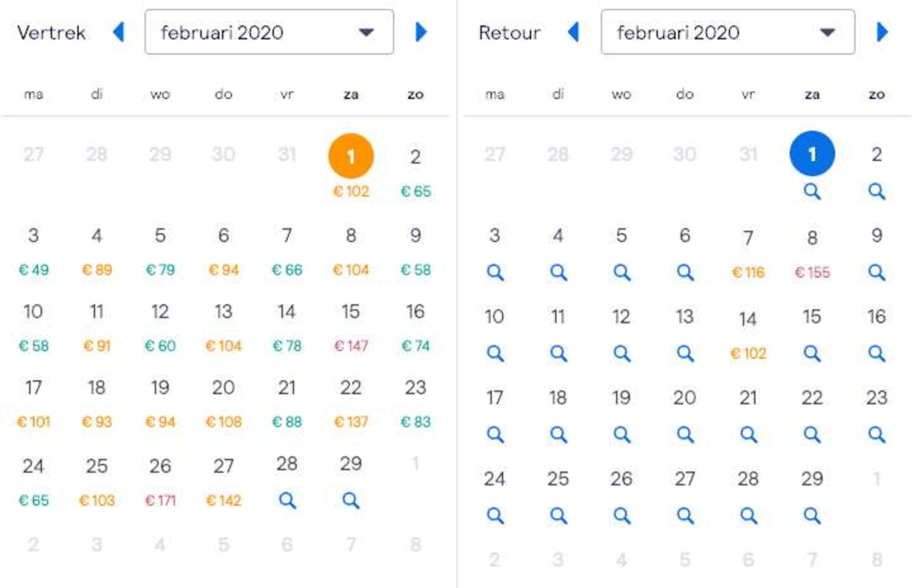Open the Vertrek month dropdown

click(x=269, y=32)
